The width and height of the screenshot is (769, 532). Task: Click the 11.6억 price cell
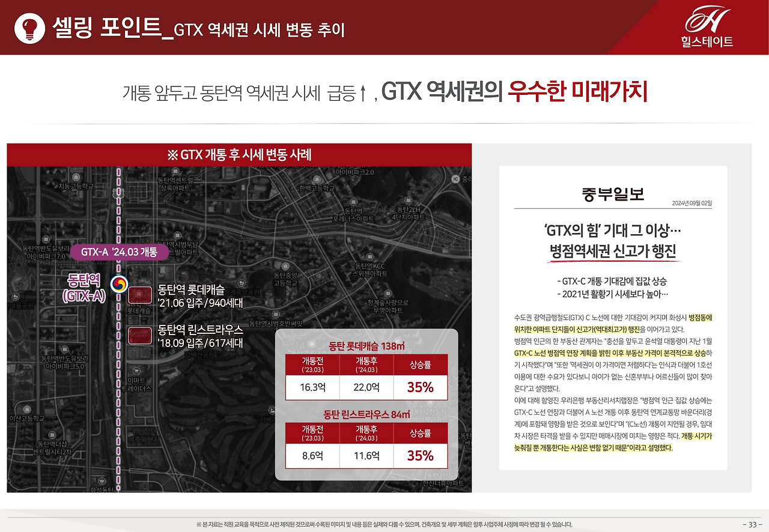(366, 456)
